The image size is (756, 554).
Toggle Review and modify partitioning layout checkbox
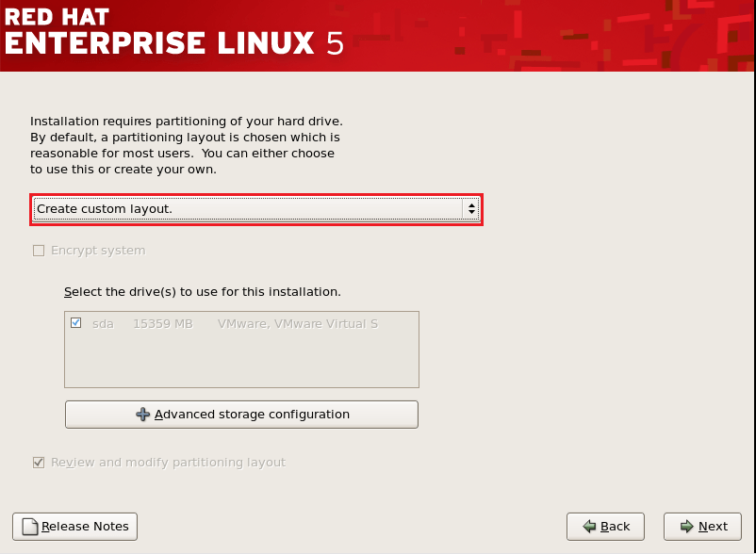point(39,463)
